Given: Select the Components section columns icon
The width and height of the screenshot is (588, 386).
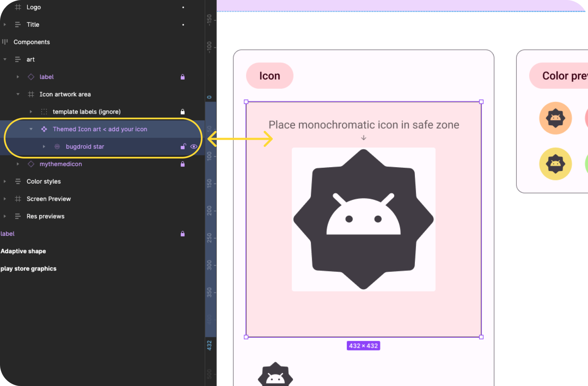Looking at the screenshot, I should (x=5, y=42).
